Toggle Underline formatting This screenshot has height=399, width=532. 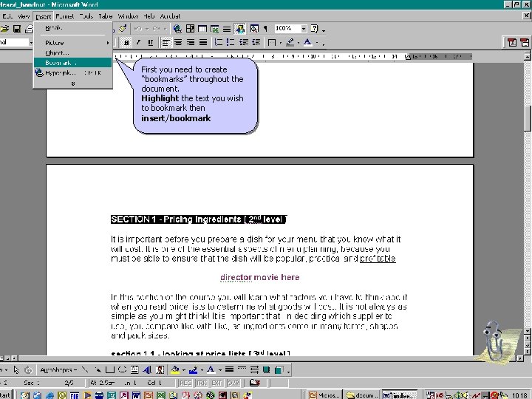151,42
